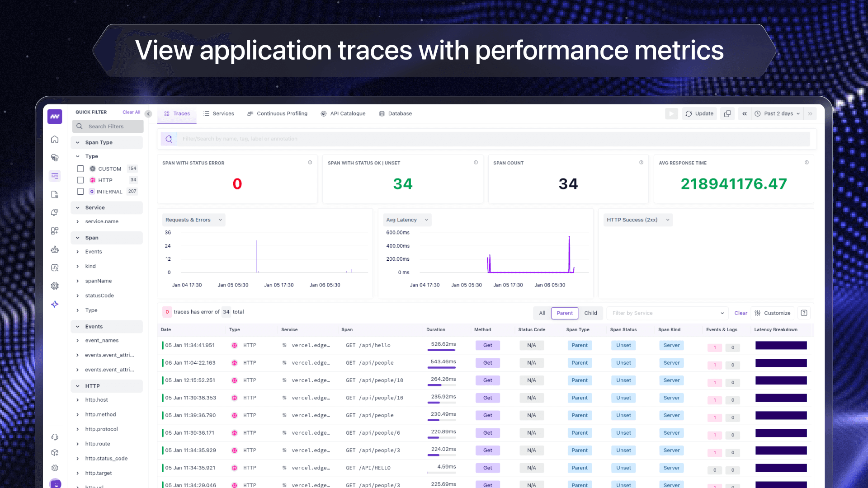Open the Continuous Profiling tab
This screenshot has width=868, height=488.
277,114
